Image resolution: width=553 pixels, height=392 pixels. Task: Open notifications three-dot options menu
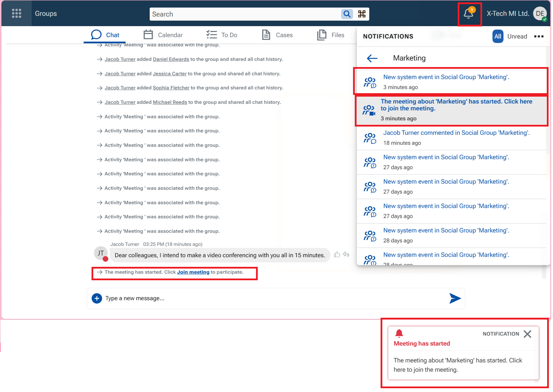tap(539, 36)
